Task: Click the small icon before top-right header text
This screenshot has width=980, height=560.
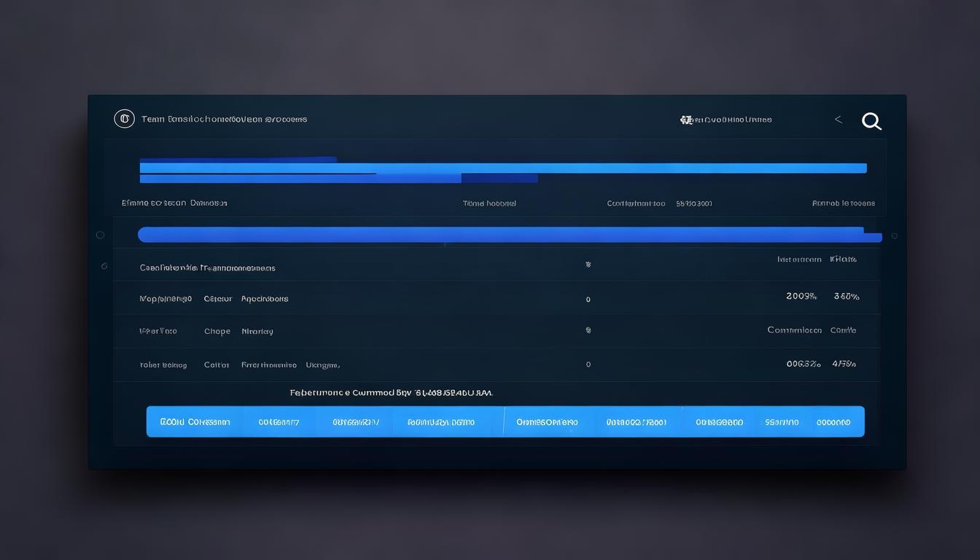Action: click(x=685, y=120)
